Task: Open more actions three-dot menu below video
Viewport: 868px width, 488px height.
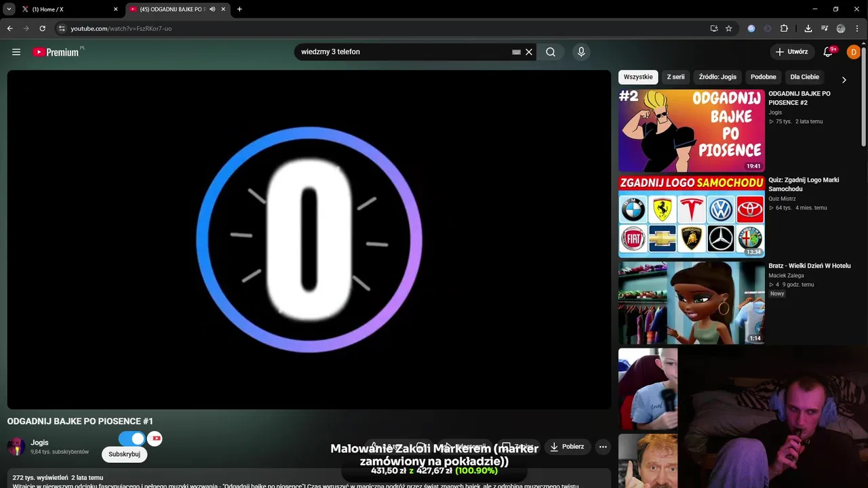Action: (x=603, y=447)
